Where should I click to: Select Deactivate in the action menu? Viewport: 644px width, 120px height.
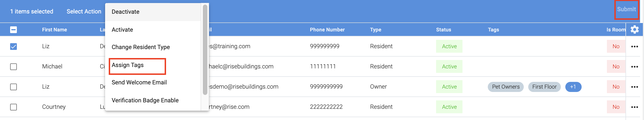point(126,12)
